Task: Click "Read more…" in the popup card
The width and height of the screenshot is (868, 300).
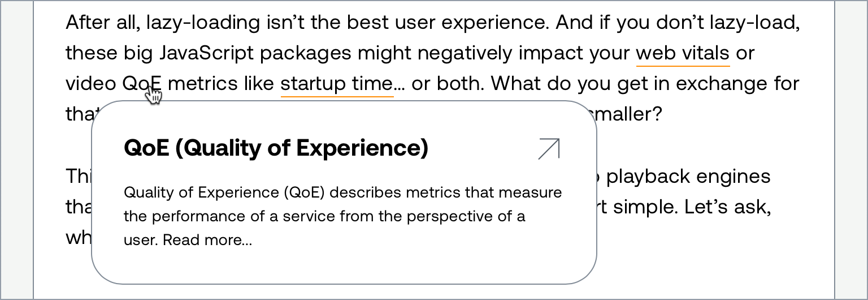Action: click(207, 241)
